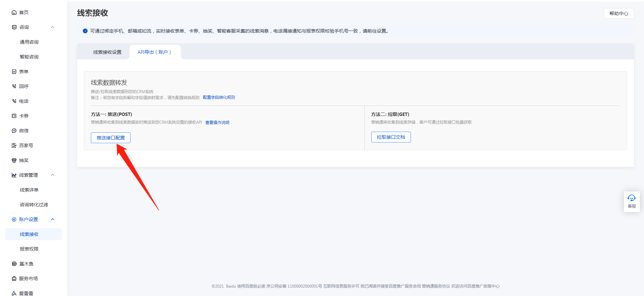Click the 拉取接口文档 button

click(x=391, y=137)
